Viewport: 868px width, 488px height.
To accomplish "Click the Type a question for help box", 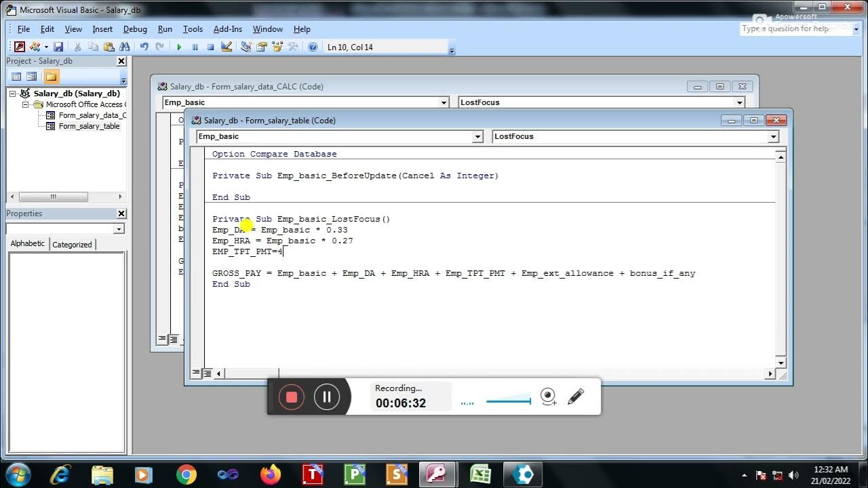I will [x=795, y=29].
